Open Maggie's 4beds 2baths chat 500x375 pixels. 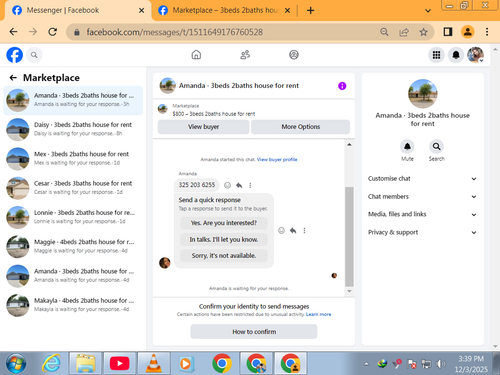(x=73, y=247)
